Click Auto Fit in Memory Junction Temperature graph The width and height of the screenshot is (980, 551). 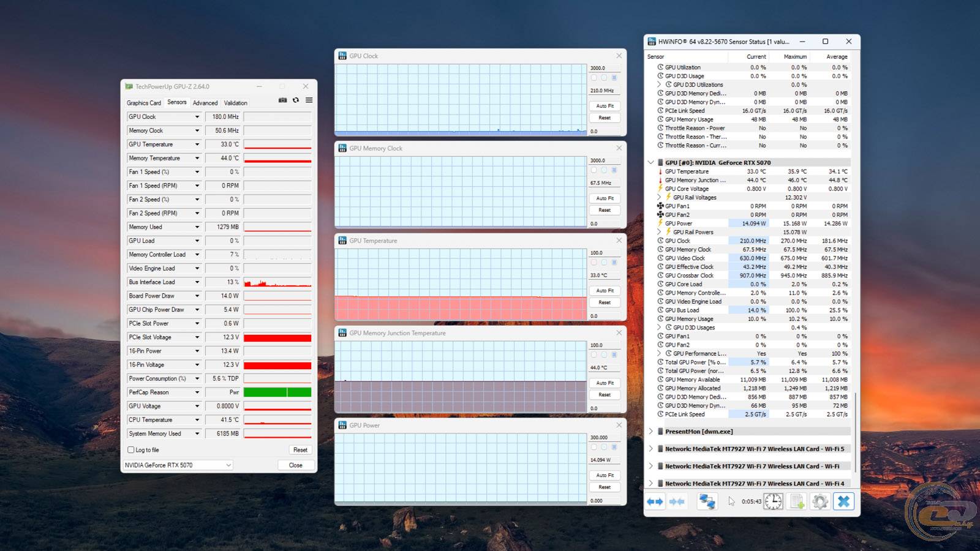[x=605, y=383]
